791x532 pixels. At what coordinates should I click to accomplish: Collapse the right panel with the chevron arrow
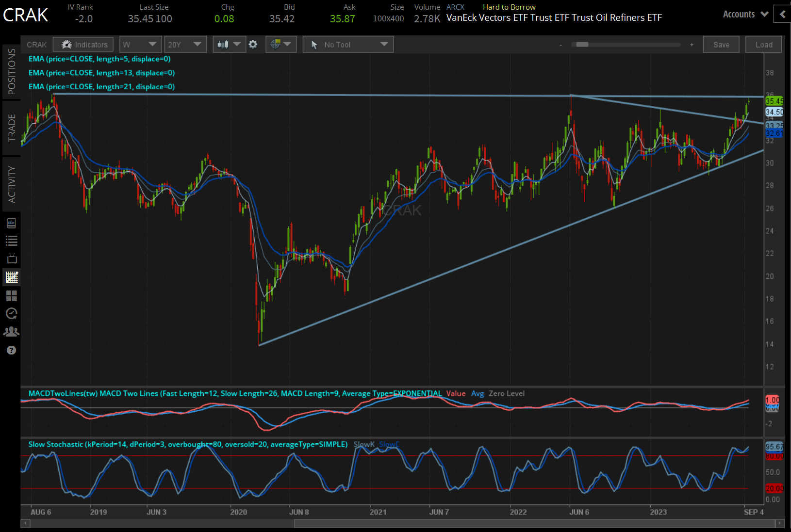pos(782,14)
